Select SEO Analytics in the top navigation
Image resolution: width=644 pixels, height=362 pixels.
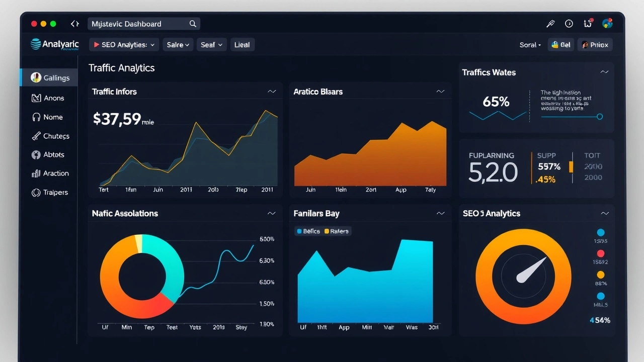click(124, 44)
